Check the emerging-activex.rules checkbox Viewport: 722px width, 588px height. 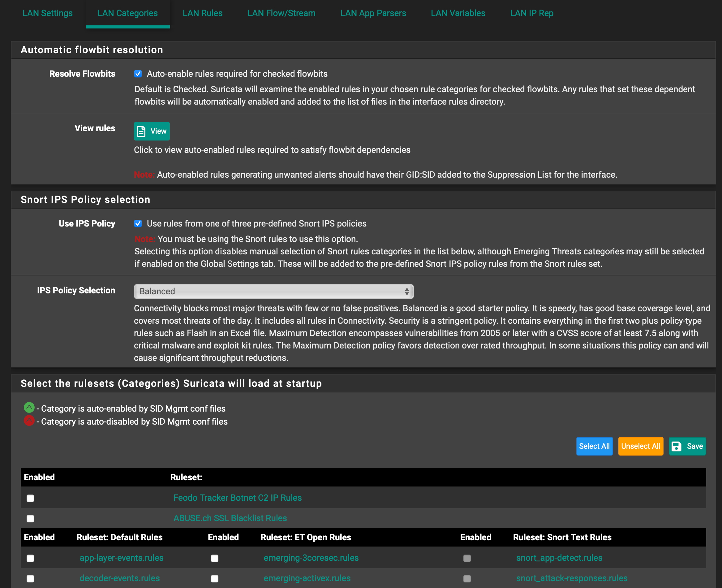(215, 578)
